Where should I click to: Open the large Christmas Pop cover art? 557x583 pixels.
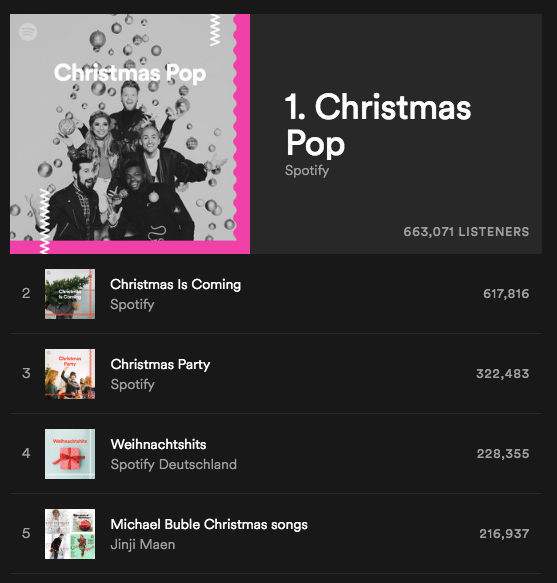tap(130, 134)
